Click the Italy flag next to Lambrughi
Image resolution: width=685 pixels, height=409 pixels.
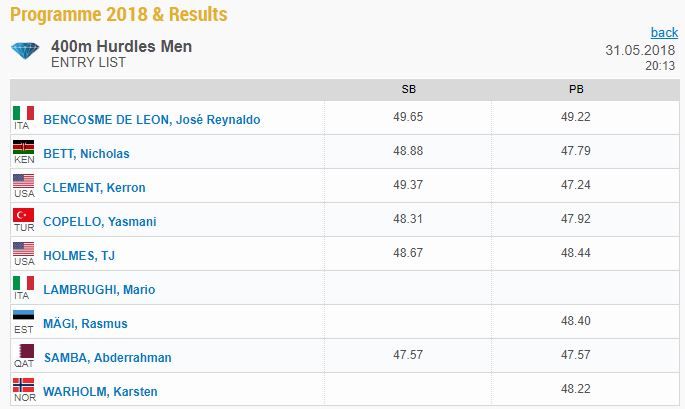point(24,283)
